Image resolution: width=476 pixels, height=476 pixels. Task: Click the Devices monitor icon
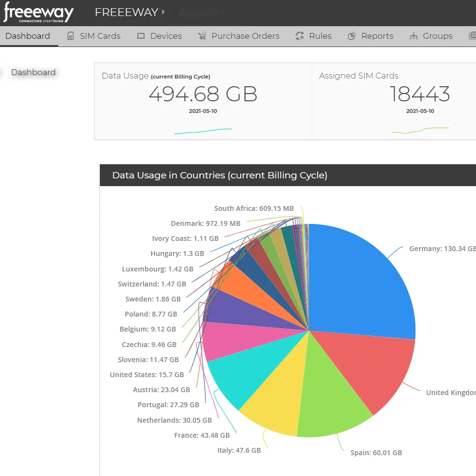pyautogui.click(x=142, y=35)
